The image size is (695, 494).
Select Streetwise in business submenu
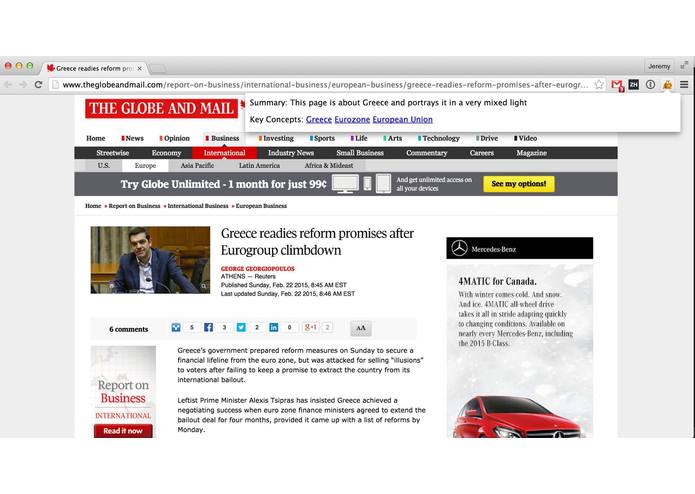point(113,153)
